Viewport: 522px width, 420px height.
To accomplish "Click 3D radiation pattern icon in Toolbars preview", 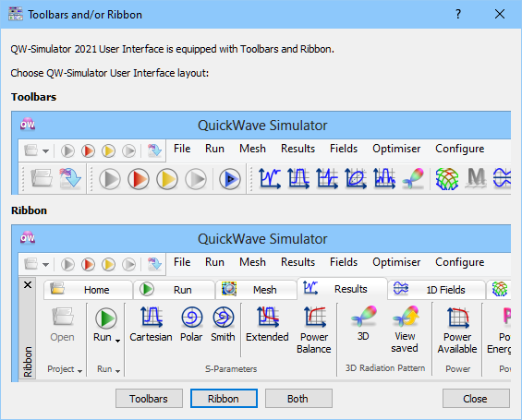I will coord(414,178).
